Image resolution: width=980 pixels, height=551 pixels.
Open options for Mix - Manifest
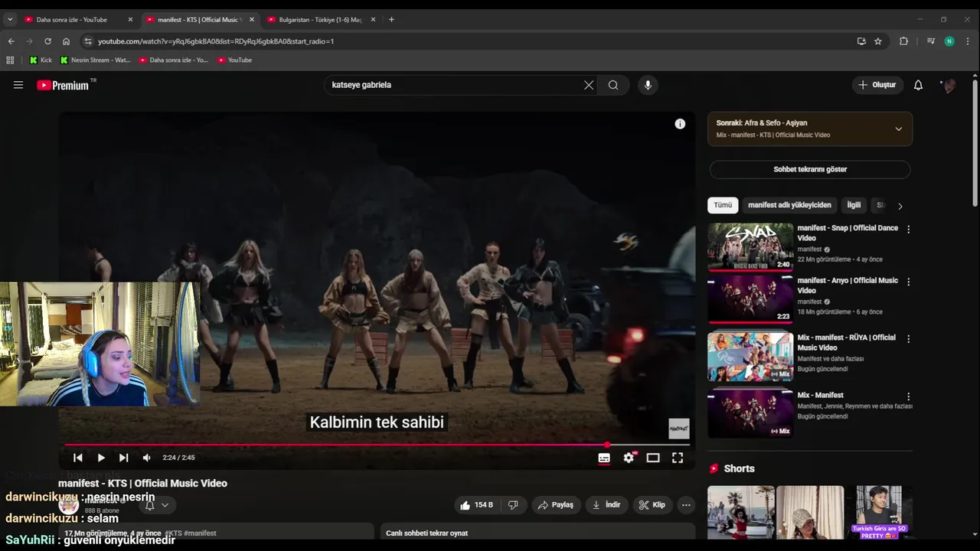(x=909, y=396)
